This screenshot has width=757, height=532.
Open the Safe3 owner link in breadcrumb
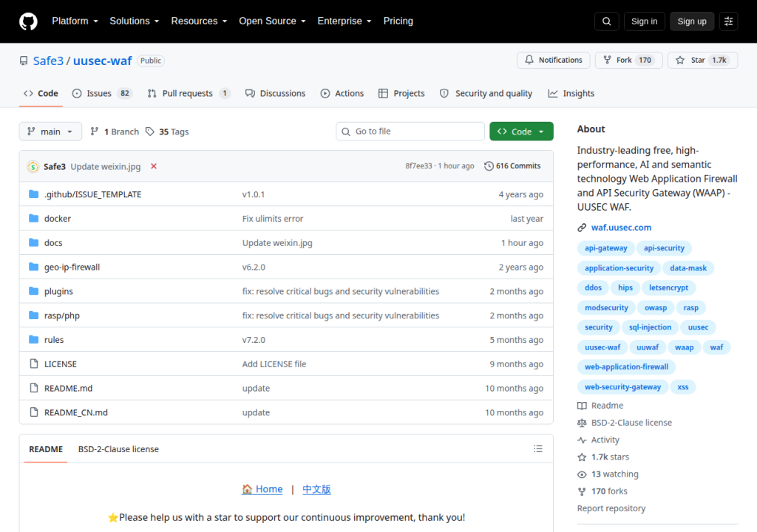(x=48, y=61)
